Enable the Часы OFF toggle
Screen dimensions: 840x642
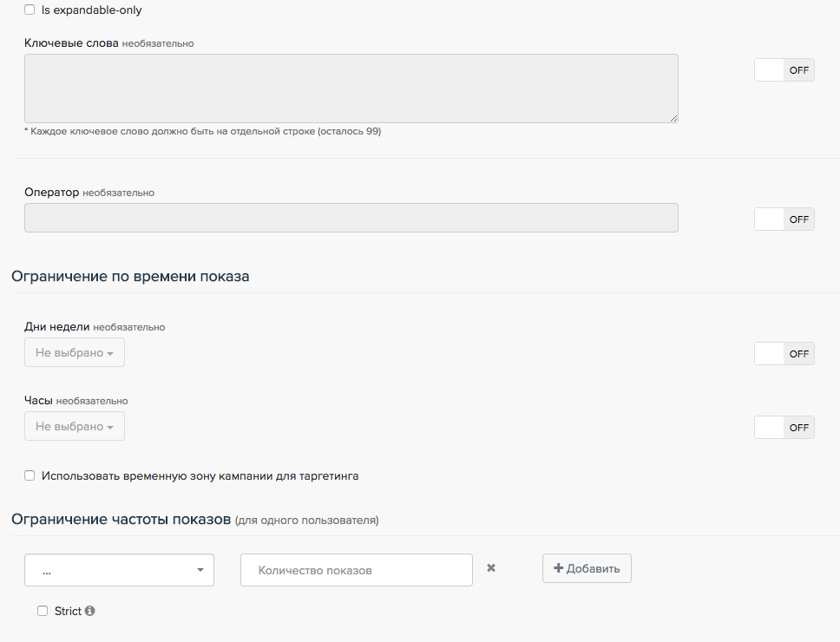coord(784,427)
